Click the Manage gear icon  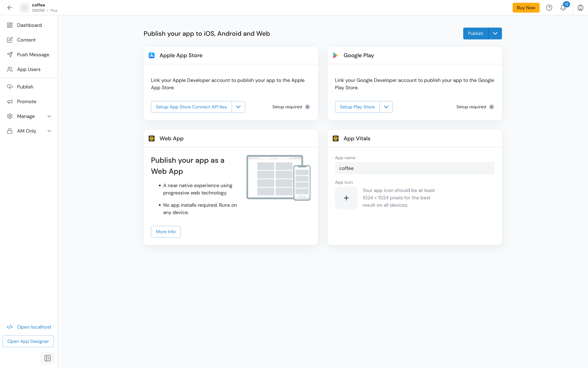[10, 116]
